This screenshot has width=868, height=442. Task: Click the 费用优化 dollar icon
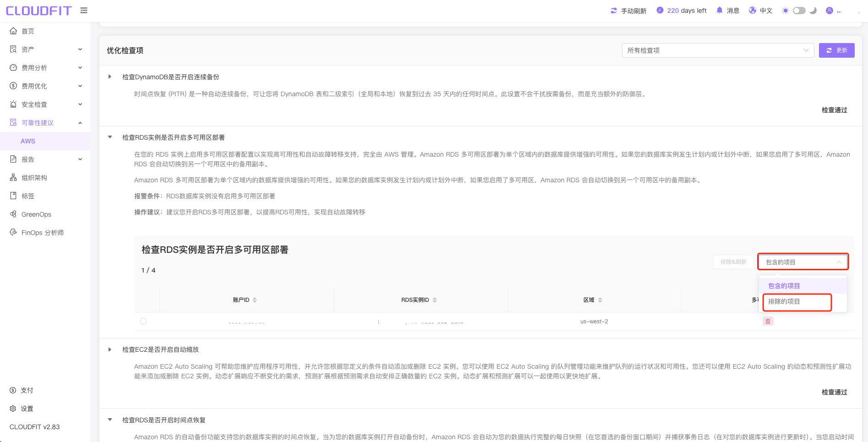point(13,86)
